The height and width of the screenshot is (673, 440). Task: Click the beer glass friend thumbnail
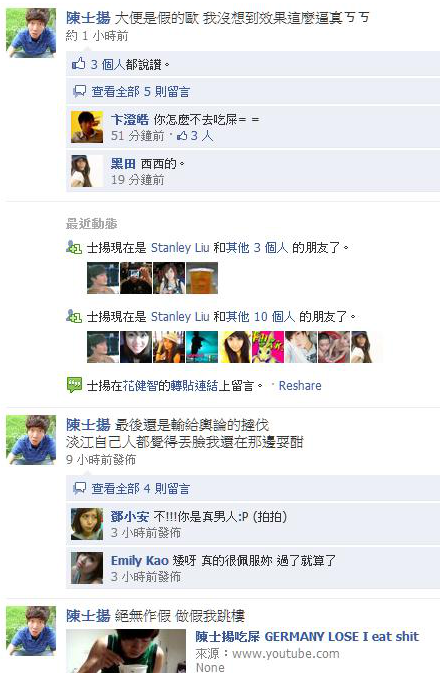point(202,278)
